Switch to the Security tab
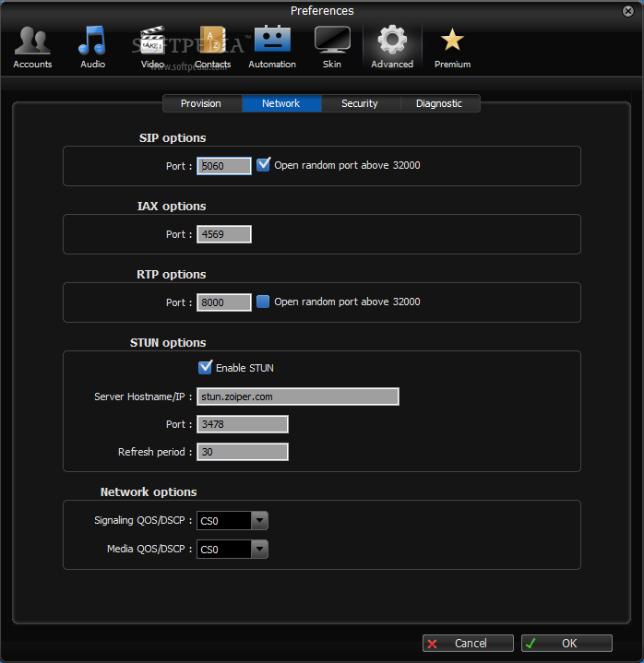644x663 pixels. 360,103
